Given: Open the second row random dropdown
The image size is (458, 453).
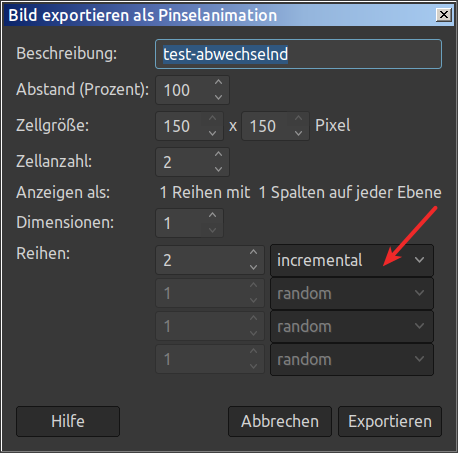Looking at the screenshot, I should [x=352, y=293].
